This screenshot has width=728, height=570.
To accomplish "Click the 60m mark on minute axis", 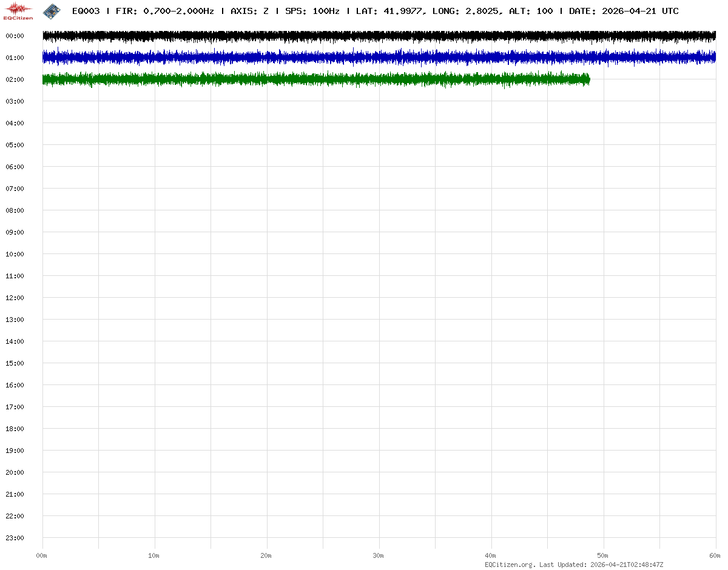I will coord(715,555).
